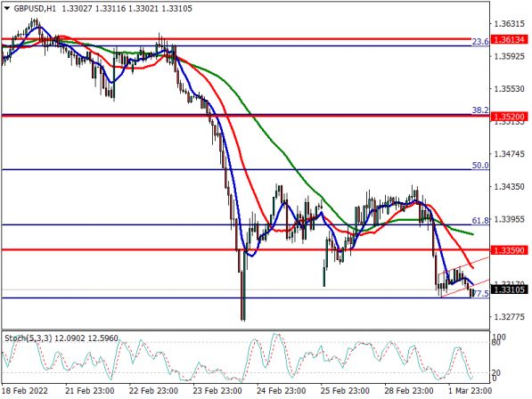Select the GBPUSD,H1 chart title
The width and height of the screenshot is (532, 399).
(x=35, y=9)
